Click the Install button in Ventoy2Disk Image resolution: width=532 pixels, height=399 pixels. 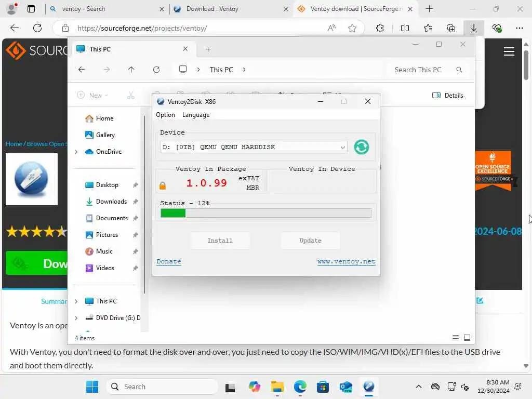coord(220,241)
